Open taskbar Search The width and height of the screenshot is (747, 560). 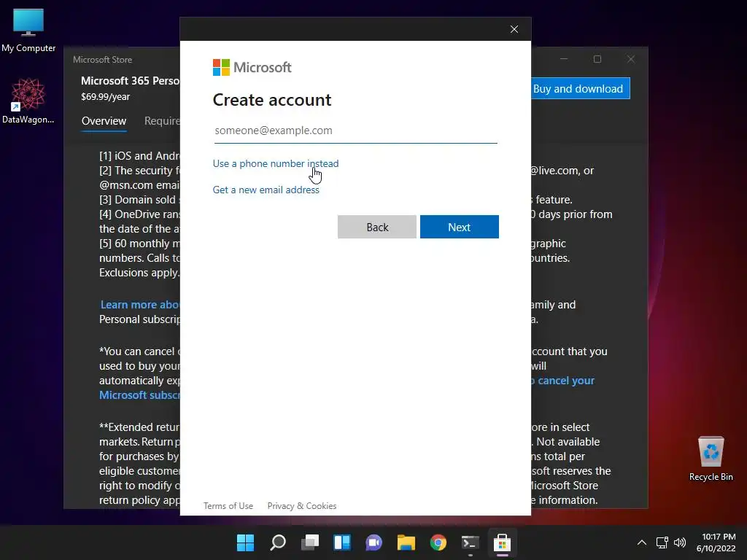(278, 542)
